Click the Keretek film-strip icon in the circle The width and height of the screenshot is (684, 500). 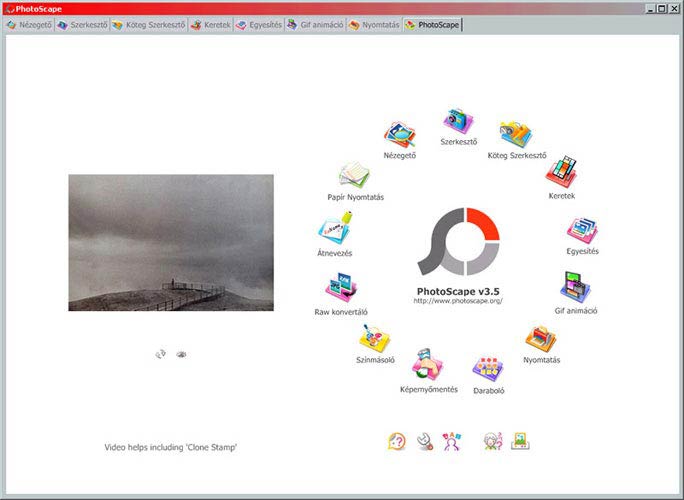(562, 171)
